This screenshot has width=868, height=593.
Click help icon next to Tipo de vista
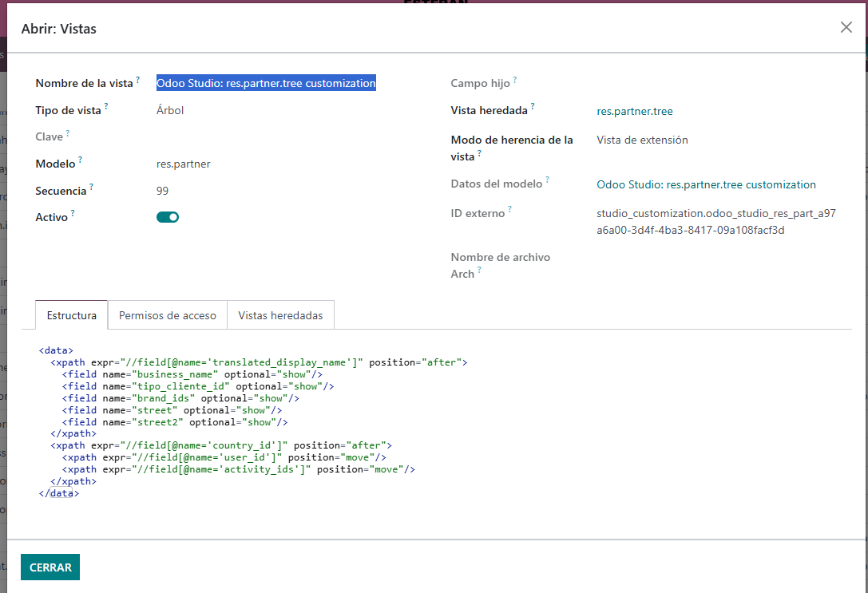click(x=106, y=107)
